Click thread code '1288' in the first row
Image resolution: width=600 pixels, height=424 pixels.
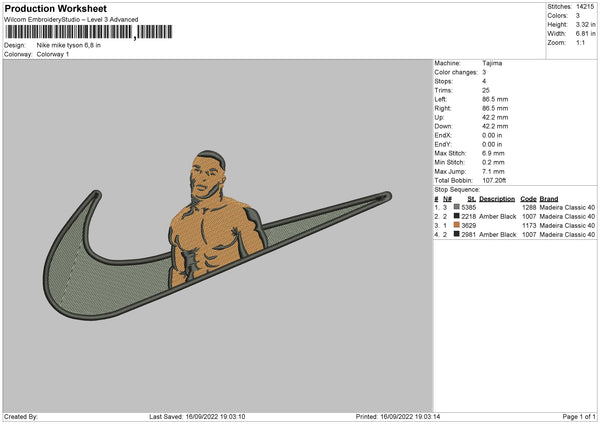529,207
